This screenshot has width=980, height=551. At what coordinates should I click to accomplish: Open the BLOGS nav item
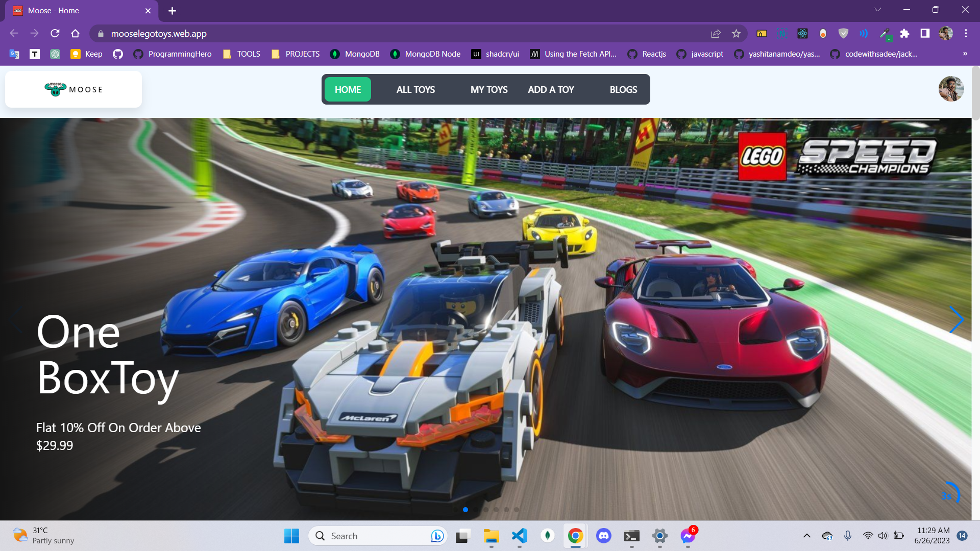click(x=623, y=89)
